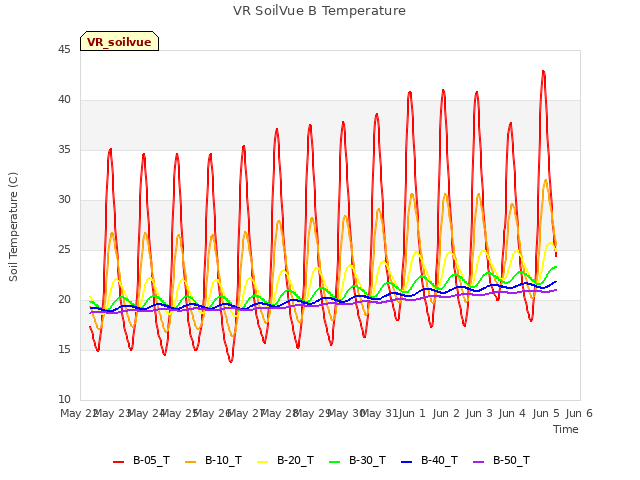The width and height of the screenshot is (640, 480).
Task: Toggle the B-50_T legend entry
Action: [x=501, y=460]
